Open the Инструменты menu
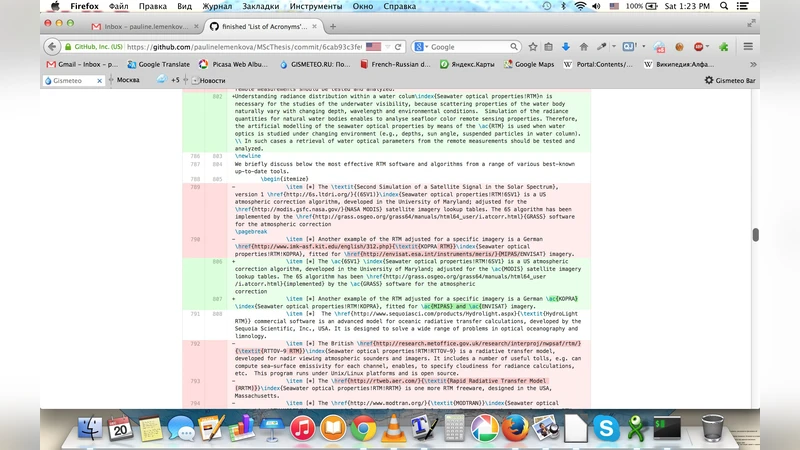The width and height of the screenshot is (800, 450). (x=316, y=6)
